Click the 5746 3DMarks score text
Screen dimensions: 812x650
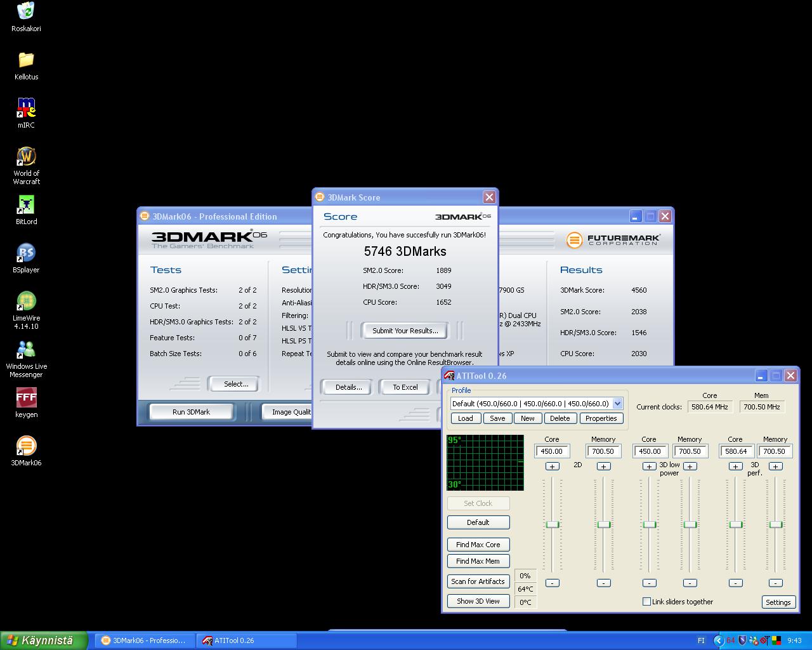click(405, 251)
